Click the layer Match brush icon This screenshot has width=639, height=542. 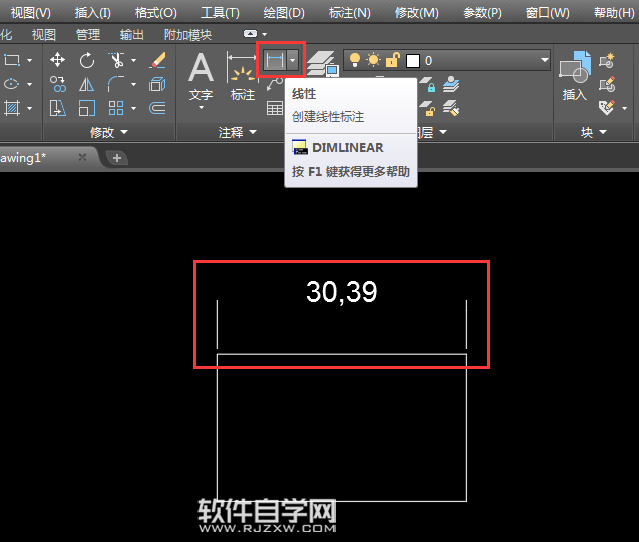[x=451, y=108]
